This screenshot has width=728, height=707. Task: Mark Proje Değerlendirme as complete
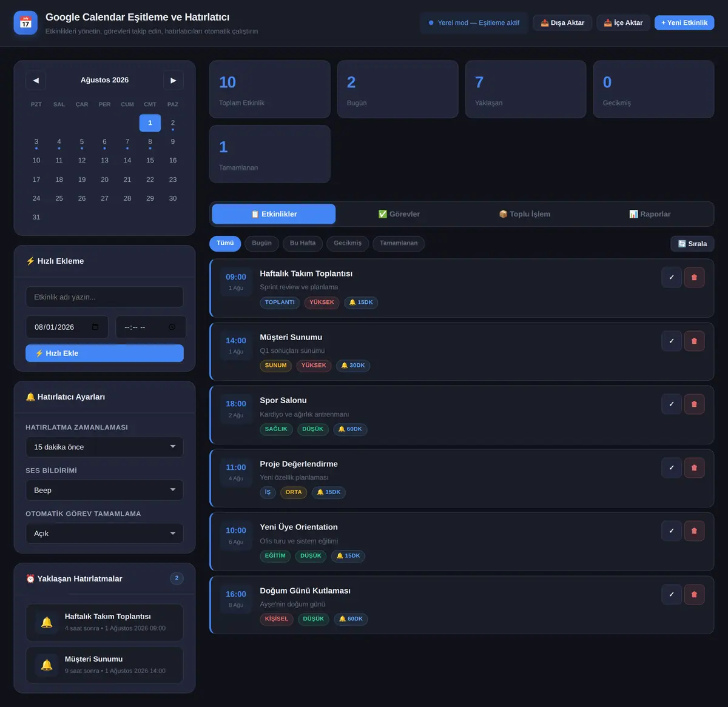tap(672, 467)
